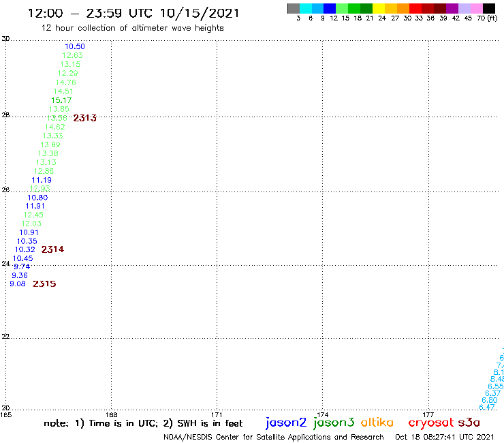Pick the bright red swatch in the color scale

tap(415, 8)
